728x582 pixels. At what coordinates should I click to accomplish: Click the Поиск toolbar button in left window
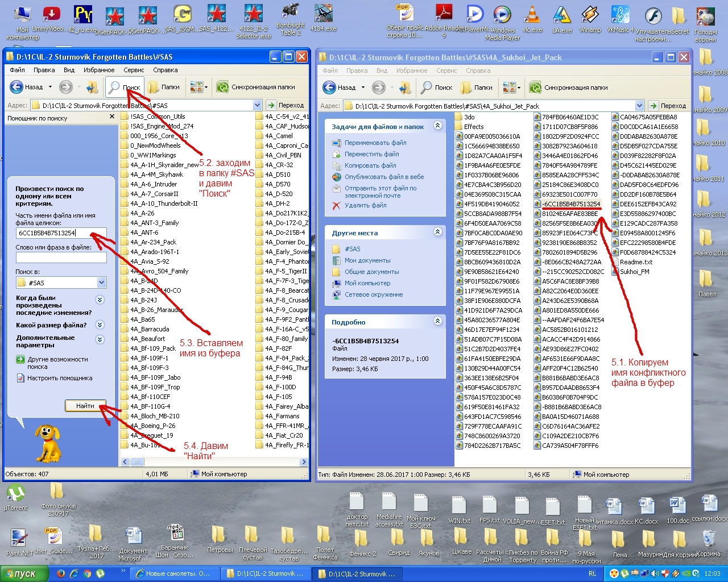point(125,88)
